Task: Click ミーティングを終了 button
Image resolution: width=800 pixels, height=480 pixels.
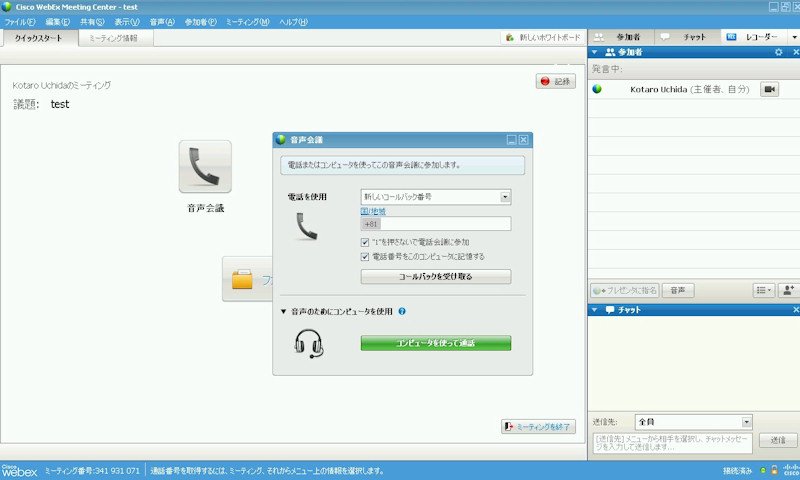Action: point(538,426)
